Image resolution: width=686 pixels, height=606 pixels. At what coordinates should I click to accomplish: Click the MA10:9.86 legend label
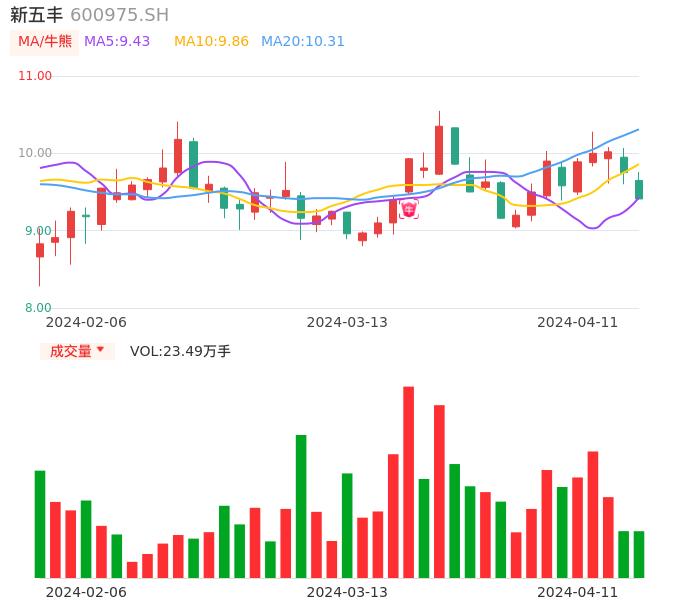click(211, 41)
